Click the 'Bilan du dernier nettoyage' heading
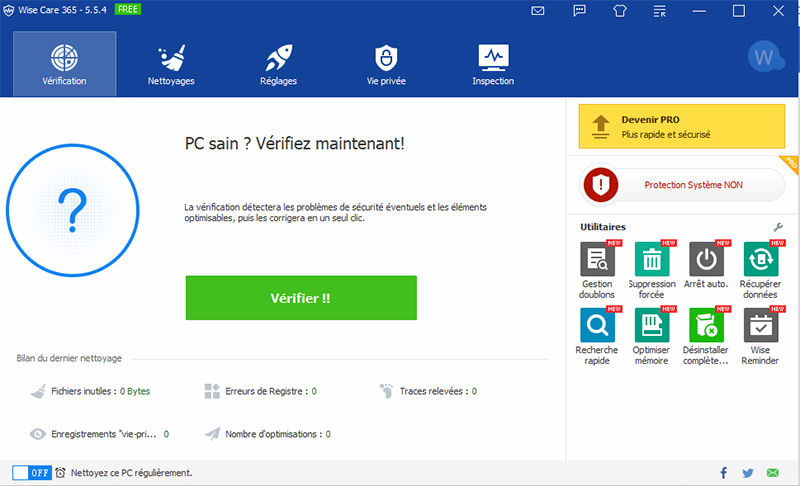800x486 pixels. (69, 358)
